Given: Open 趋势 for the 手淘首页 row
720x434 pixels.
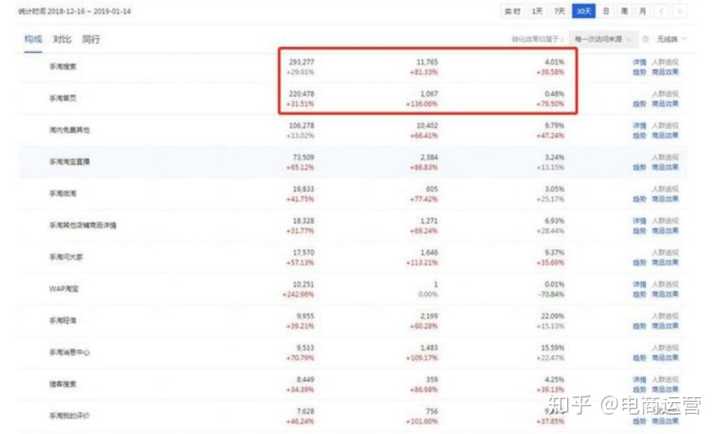Looking at the screenshot, I should [x=640, y=104].
